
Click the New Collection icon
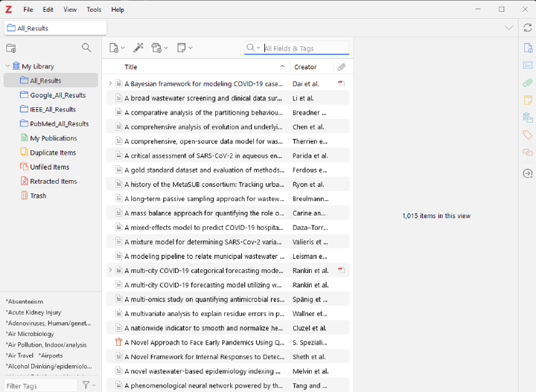11,48
